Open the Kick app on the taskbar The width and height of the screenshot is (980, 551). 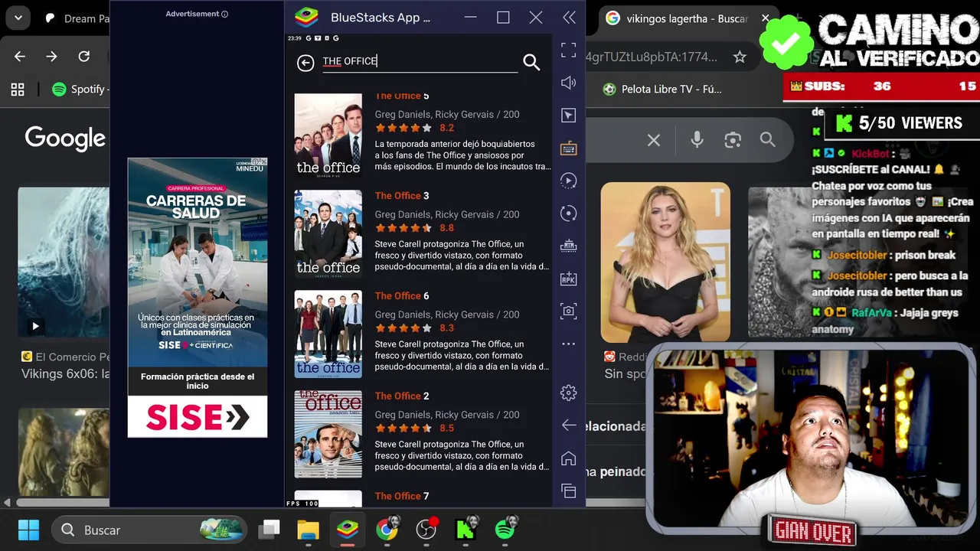(465, 530)
